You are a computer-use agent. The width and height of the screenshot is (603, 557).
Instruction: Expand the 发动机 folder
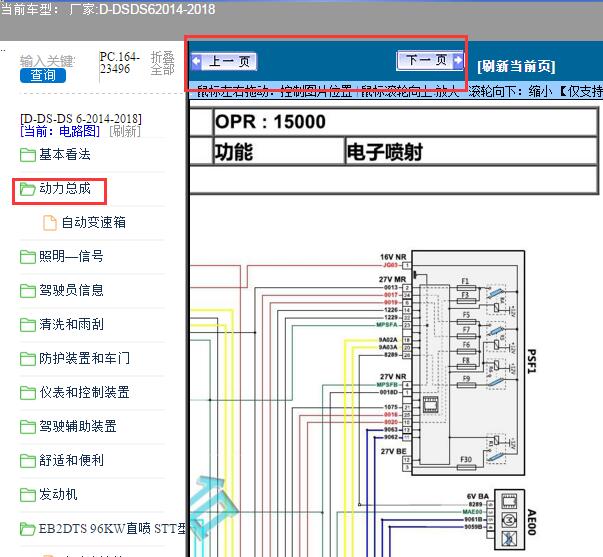click(58, 494)
